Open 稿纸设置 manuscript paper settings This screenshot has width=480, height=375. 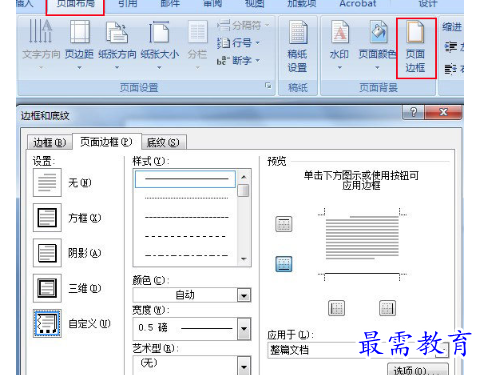[x=298, y=46]
